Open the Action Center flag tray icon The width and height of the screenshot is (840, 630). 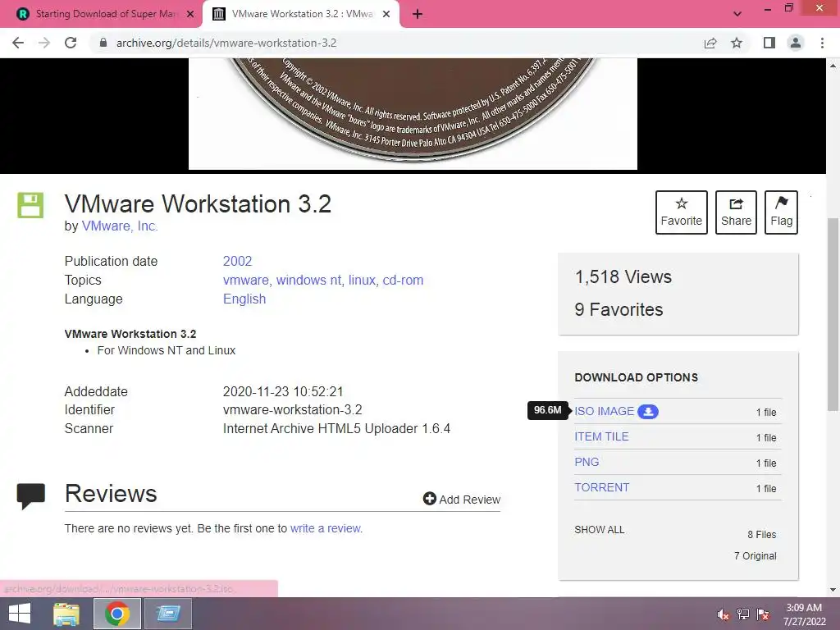(x=763, y=614)
